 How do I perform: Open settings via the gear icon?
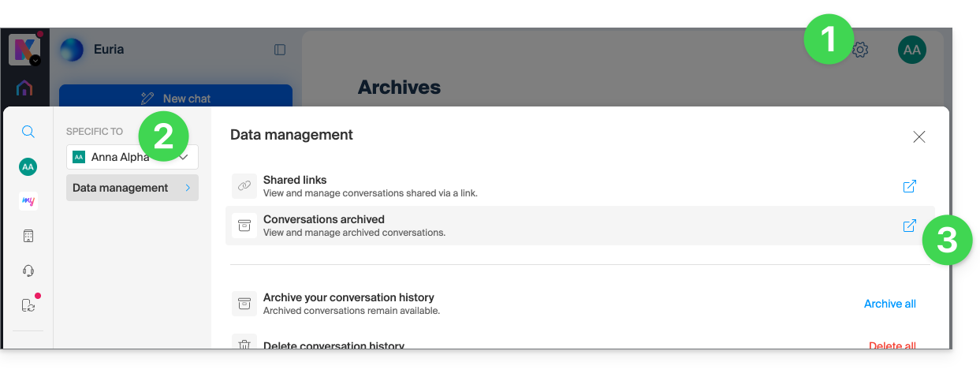pos(860,50)
